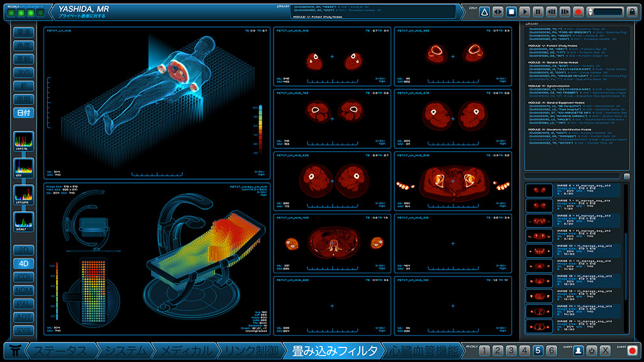644x362 pixels.
Task: Click the user profile icon at bottom
Action: coord(578,351)
